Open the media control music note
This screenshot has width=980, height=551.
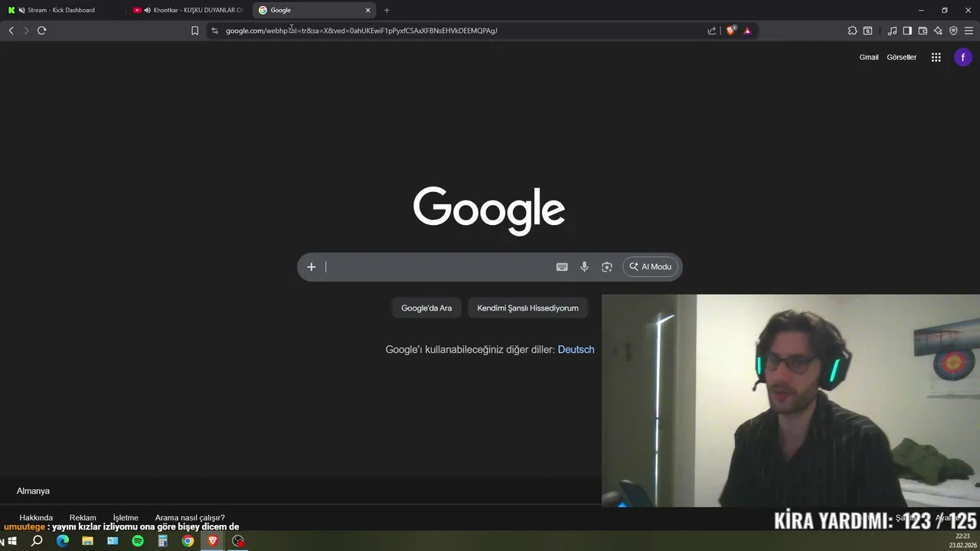(x=892, y=31)
